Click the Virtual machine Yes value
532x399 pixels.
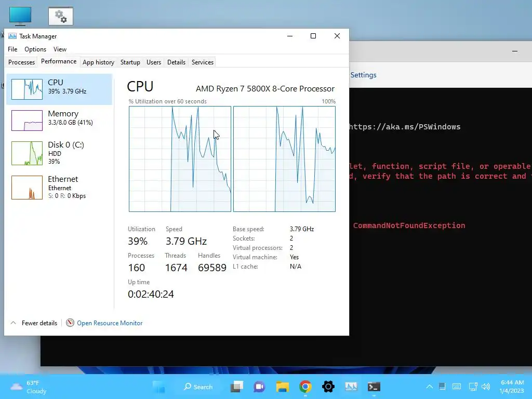pos(294,257)
